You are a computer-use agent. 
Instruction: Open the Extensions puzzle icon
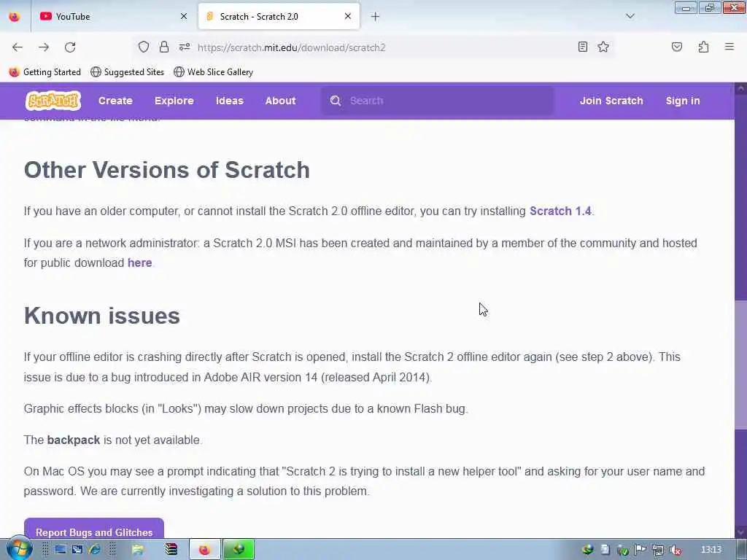pyautogui.click(x=703, y=47)
